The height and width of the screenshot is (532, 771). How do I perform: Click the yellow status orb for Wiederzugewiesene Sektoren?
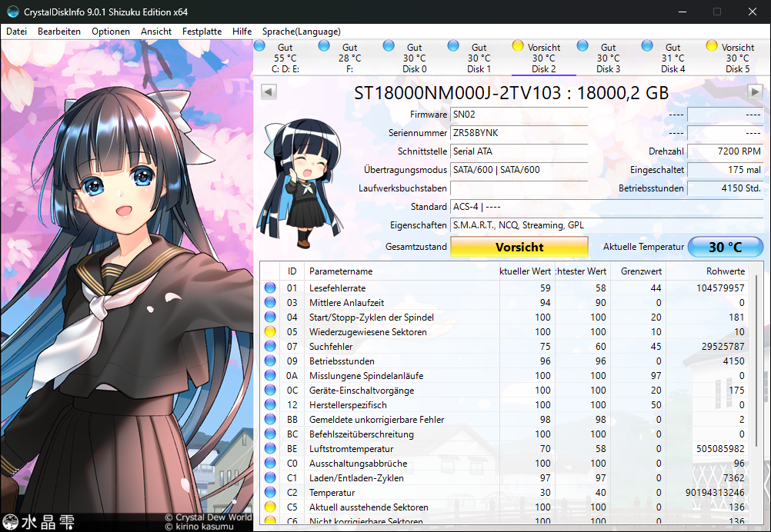coord(270,331)
